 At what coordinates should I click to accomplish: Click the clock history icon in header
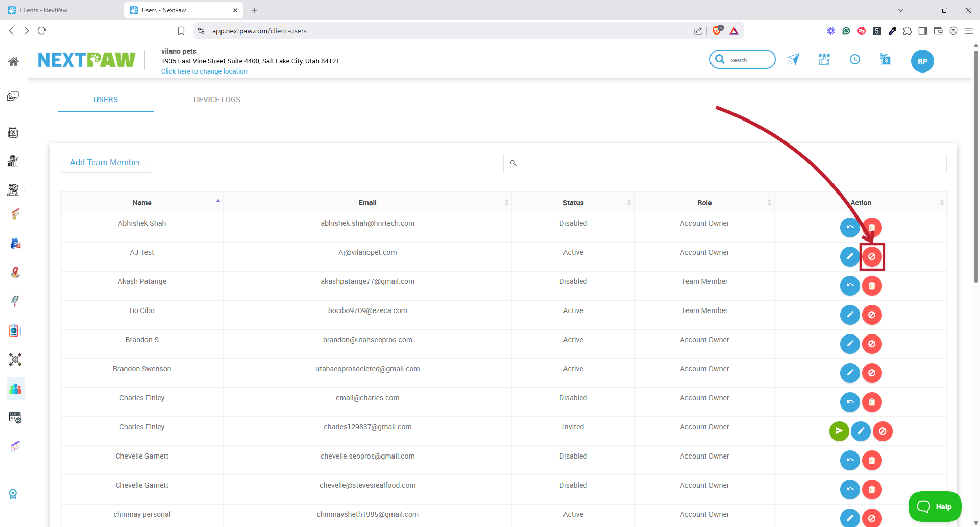[x=855, y=60]
